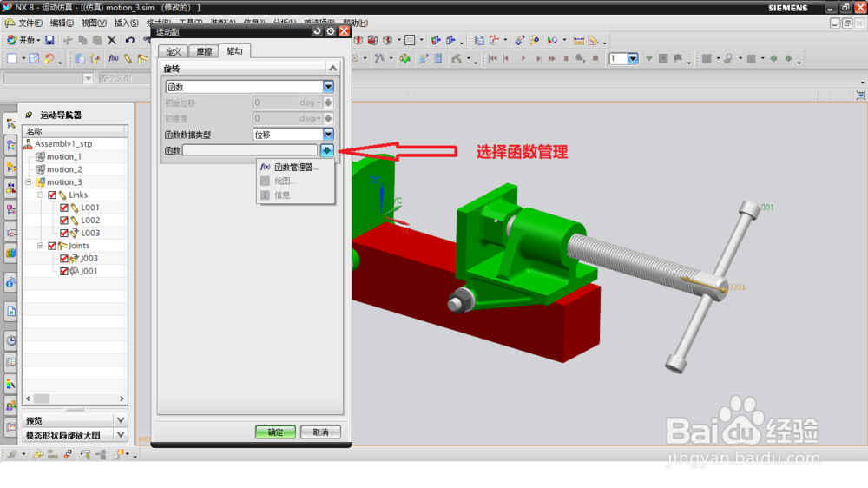Click the Joint icon in motion toolbar

142,58
